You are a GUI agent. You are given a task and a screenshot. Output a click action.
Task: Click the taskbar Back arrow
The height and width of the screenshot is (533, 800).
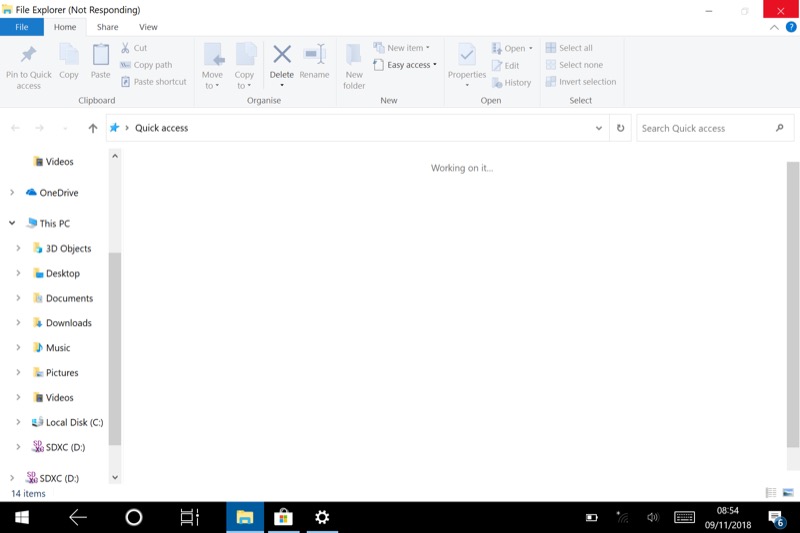[78, 517]
